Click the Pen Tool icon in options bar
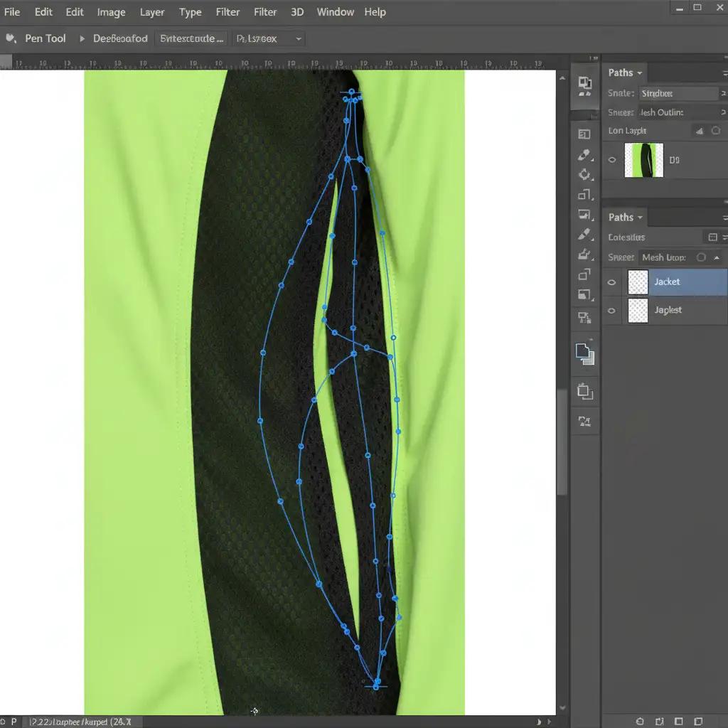This screenshot has height=728, width=728. (x=11, y=38)
